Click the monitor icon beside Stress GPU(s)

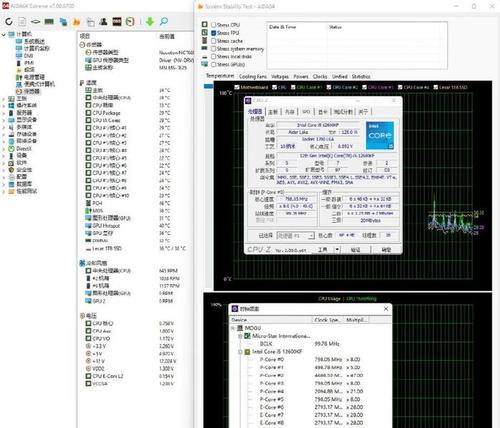tap(205, 64)
